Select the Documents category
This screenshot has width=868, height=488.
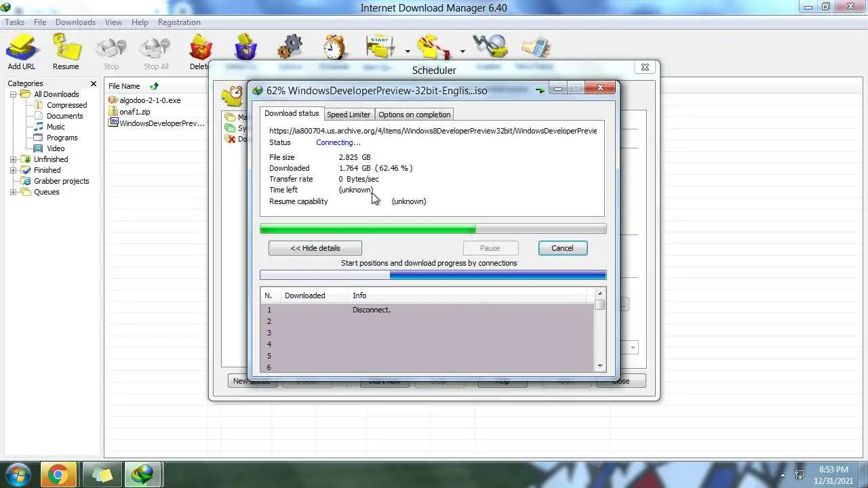click(x=64, y=116)
